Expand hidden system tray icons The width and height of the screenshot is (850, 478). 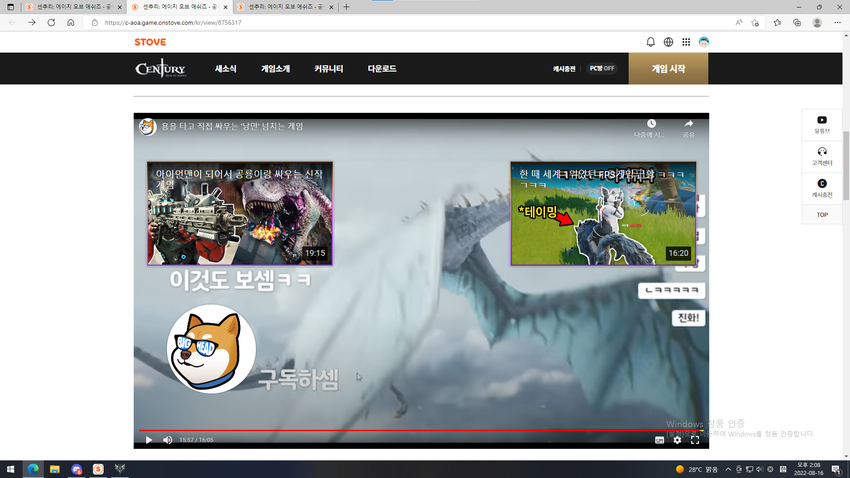(x=728, y=469)
